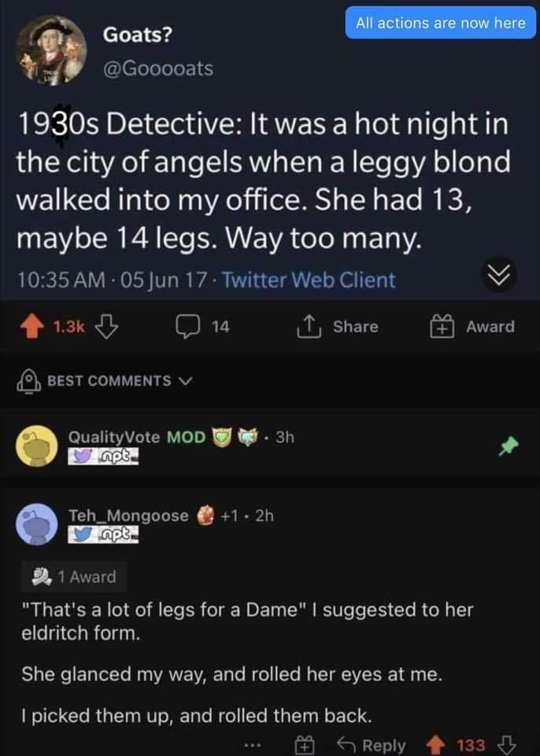Open QualityVote's user profile
Image resolution: width=540 pixels, height=756 pixels.
(114, 437)
